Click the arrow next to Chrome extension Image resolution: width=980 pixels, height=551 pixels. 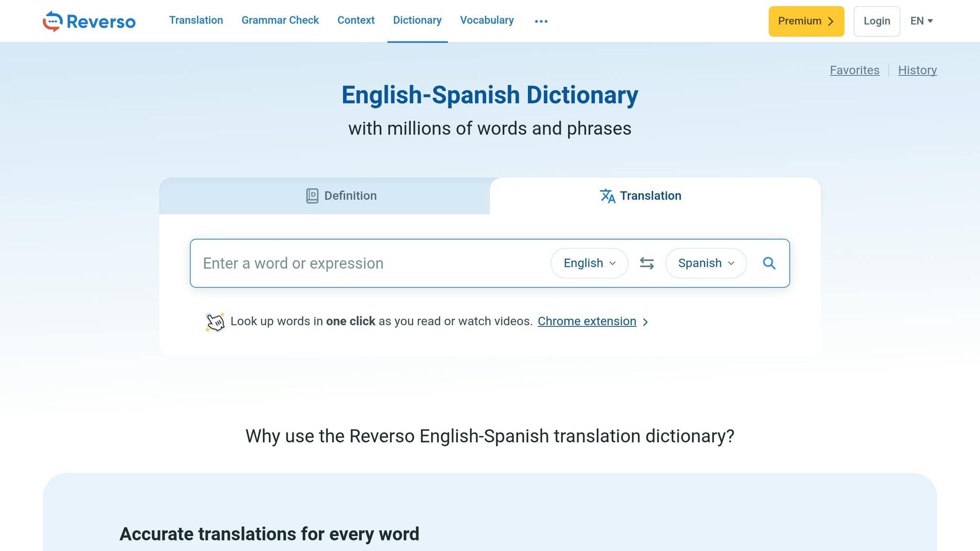646,322
